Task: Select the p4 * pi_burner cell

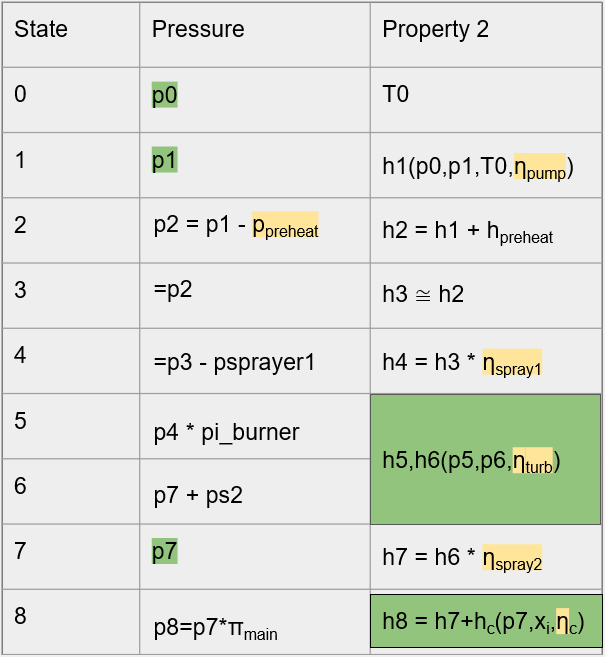Action: point(255,426)
